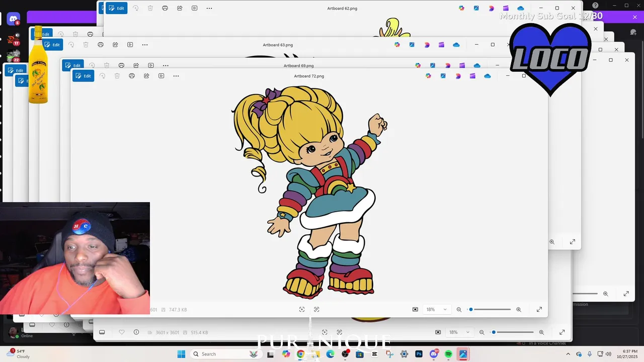Open the Windows Start menu

pos(181,354)
